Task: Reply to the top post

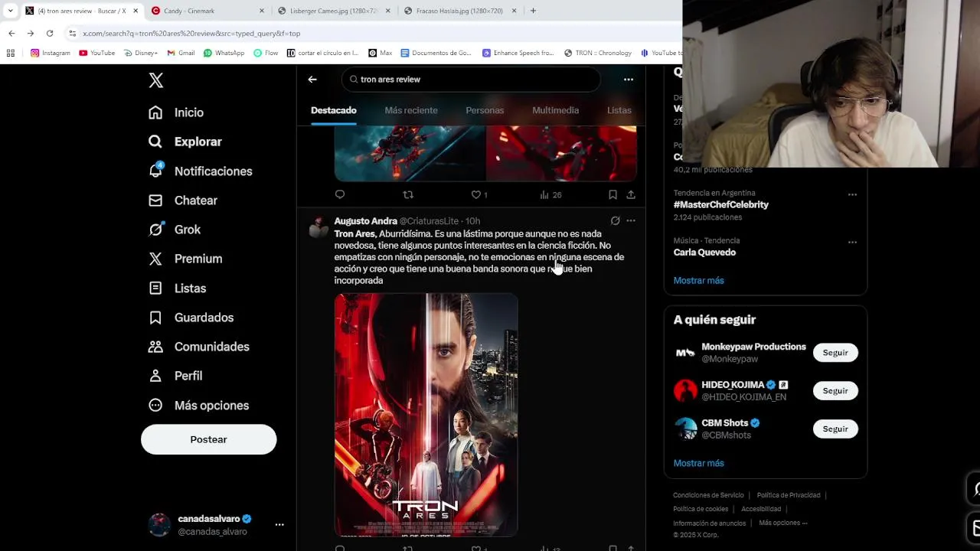Action: pos(340,194)
